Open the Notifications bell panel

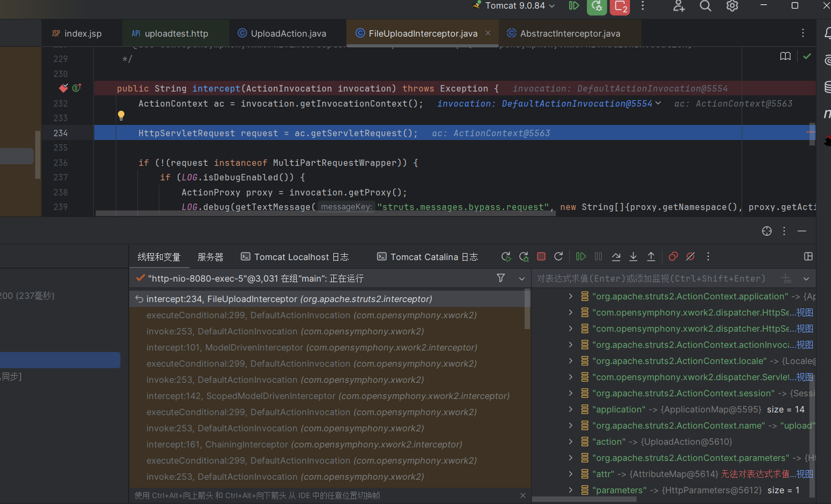click(827, 33)
